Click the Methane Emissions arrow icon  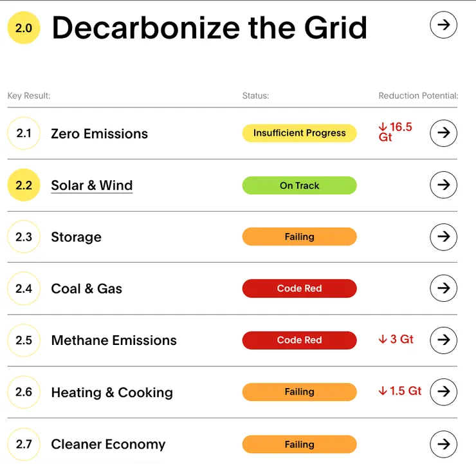(443, 340)
